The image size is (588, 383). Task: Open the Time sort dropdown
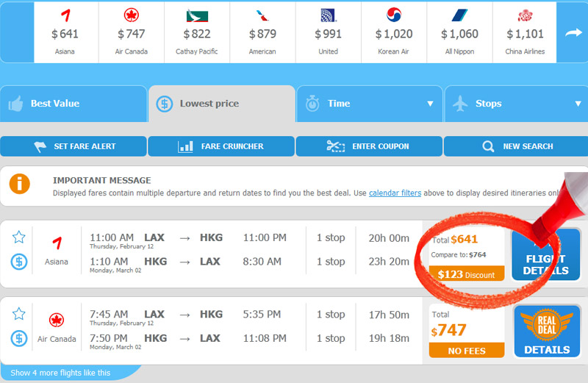click(370, 104)
